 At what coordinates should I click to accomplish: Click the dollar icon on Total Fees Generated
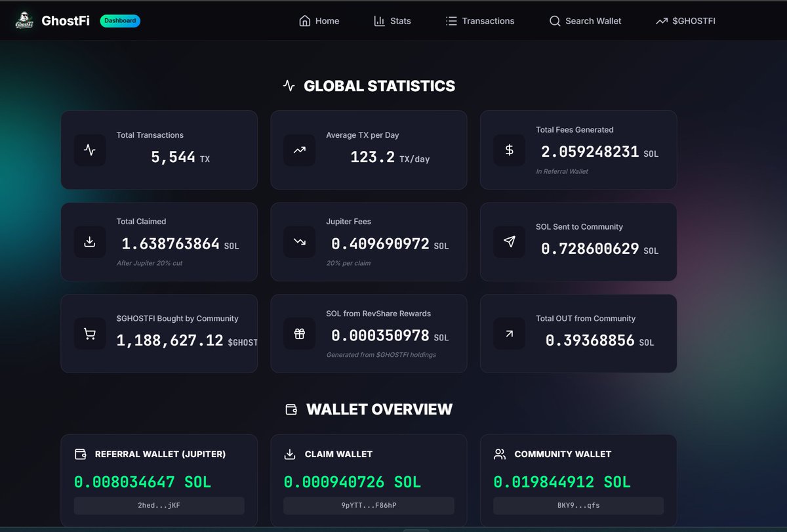pyautogui.click(x=510, y=150)
